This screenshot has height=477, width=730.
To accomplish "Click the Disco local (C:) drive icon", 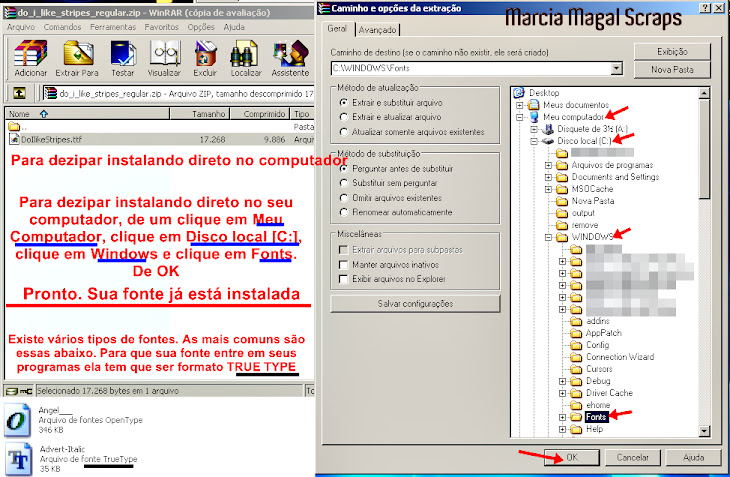I will point(548,141).
